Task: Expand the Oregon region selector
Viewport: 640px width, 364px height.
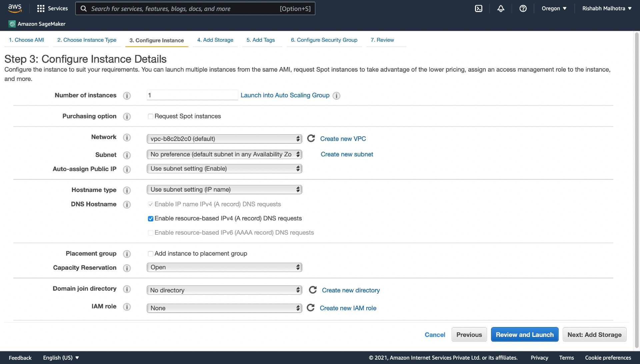Action: pyautogui.click(x=554, y=8)
